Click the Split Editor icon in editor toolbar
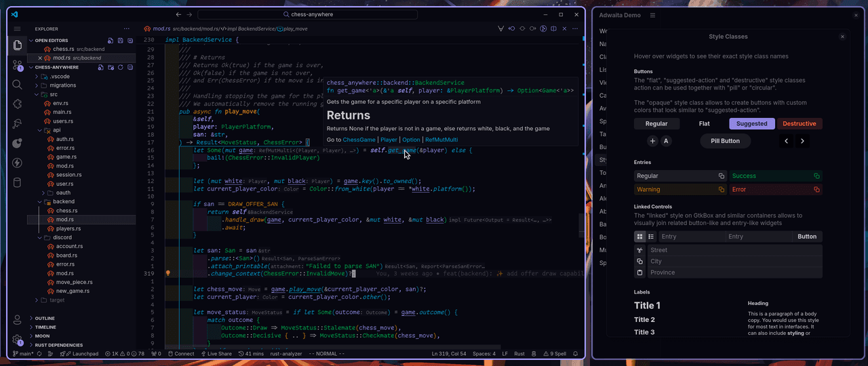The image size is (868, 366). click(554, 28)
